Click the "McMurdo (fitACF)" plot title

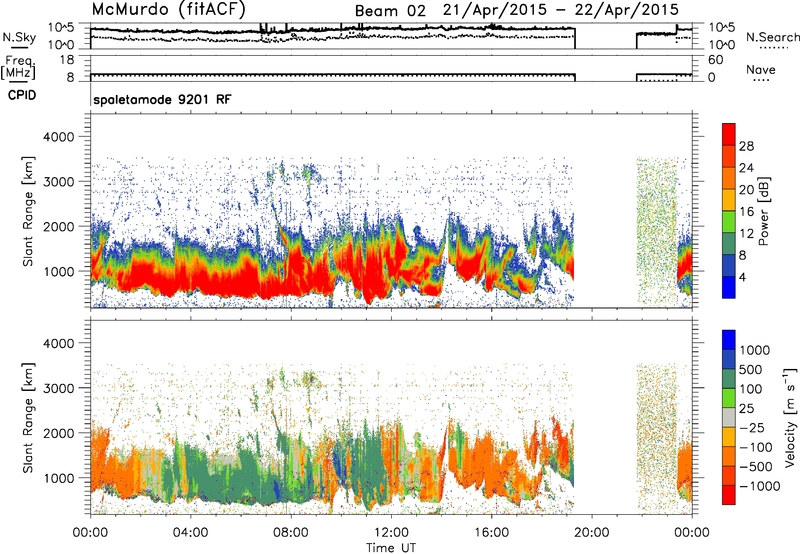pos(168,10)
